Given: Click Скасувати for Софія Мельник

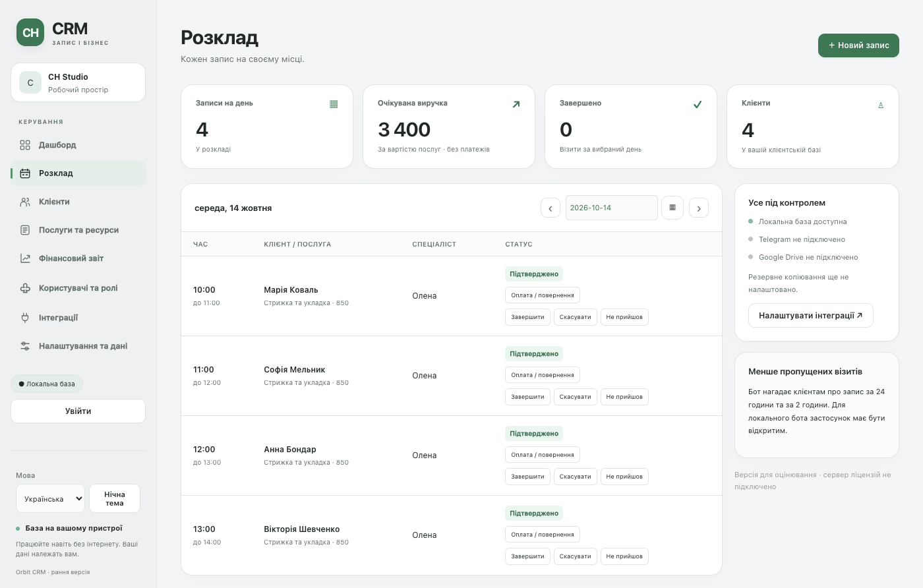Looking at the screenshot, I should point(576,397).
